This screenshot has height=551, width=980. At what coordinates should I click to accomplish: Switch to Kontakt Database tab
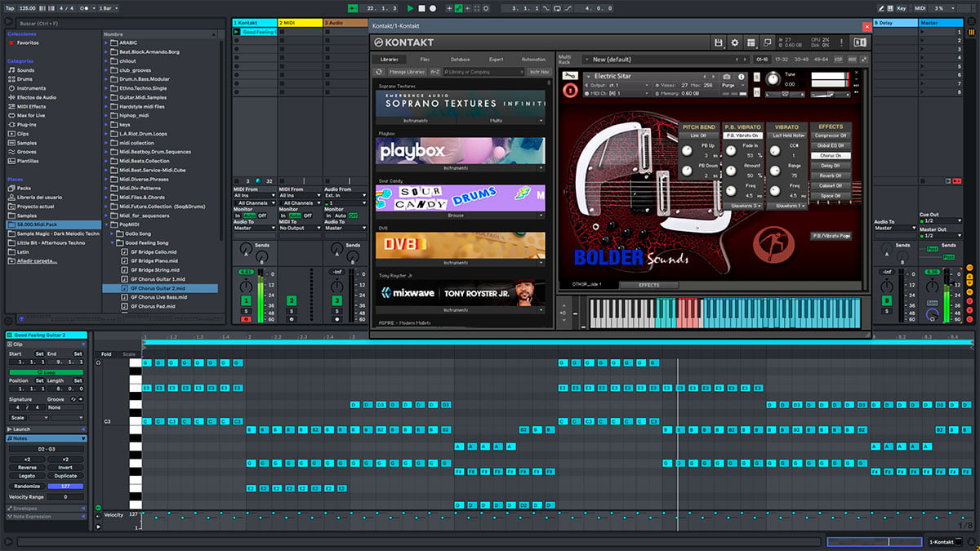click(x=461, y=60)
